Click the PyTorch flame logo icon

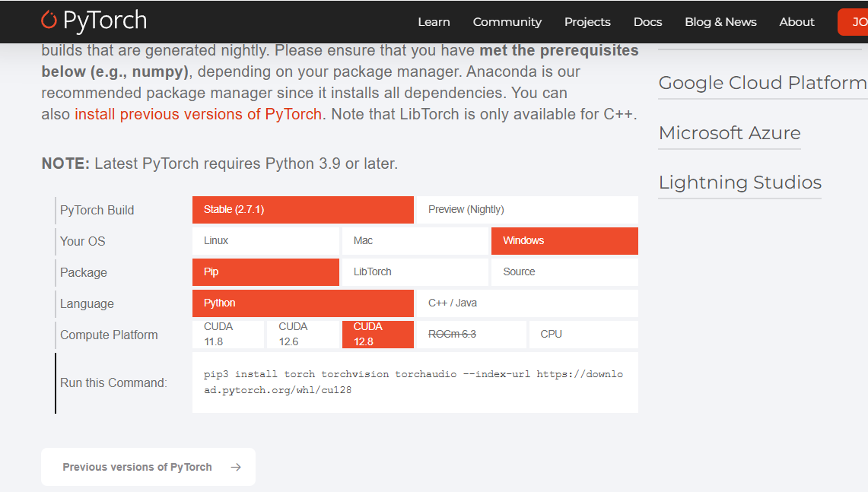click(49, 21)
